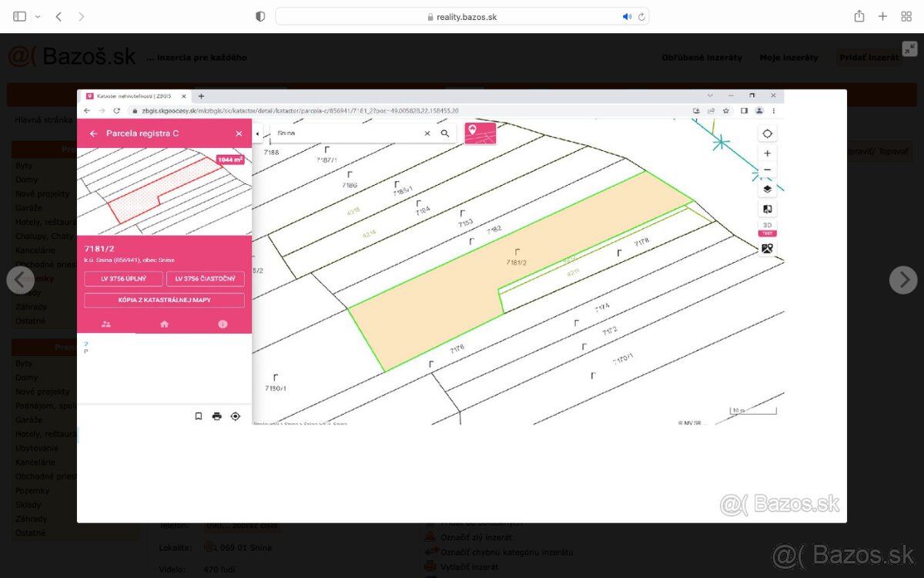Click the target icon beside the printer
Image resolution: width=924 pixels, height=578 pixels.
coord(236,416)
